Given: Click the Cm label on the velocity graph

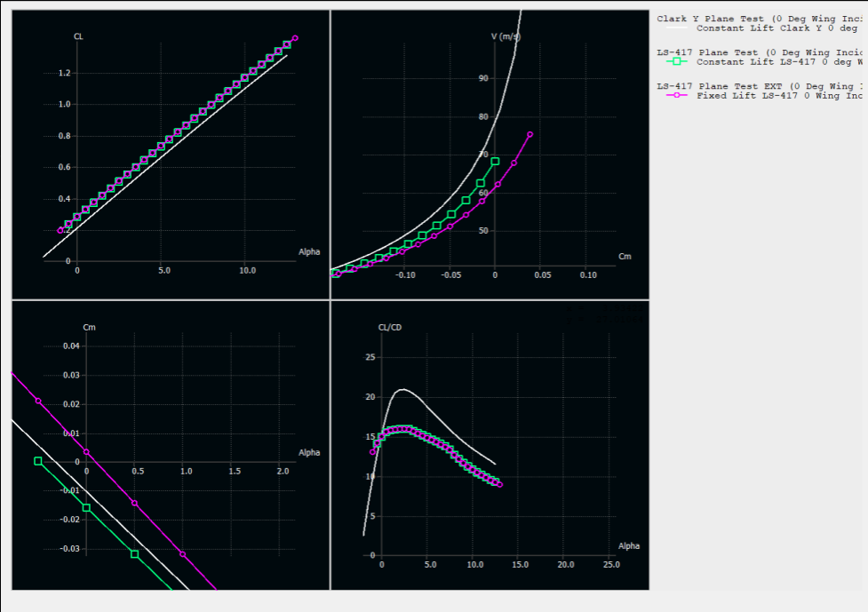Looking at the screenshot, I should click(x=625, y=257).
